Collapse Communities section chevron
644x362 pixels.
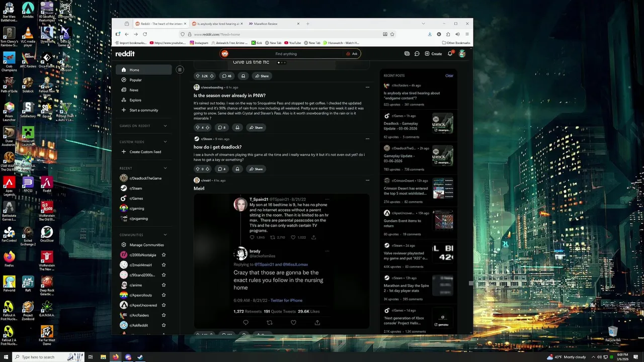tap(165, 235)
